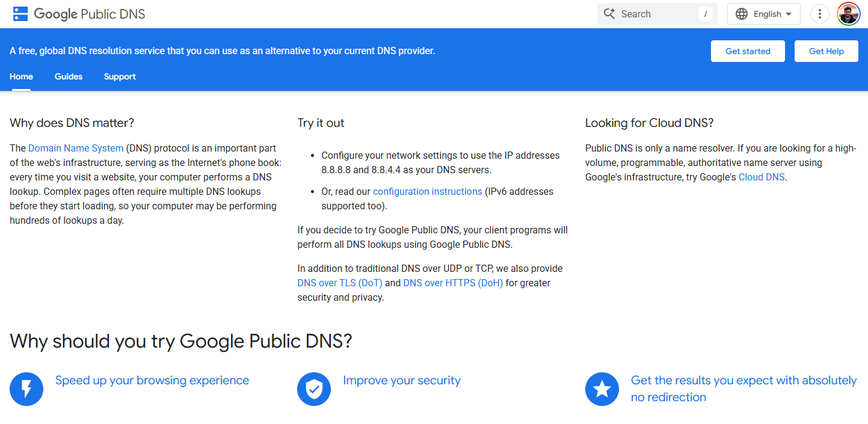
Task: Click the Google Public DNS server logo icon
Action: 20,14
